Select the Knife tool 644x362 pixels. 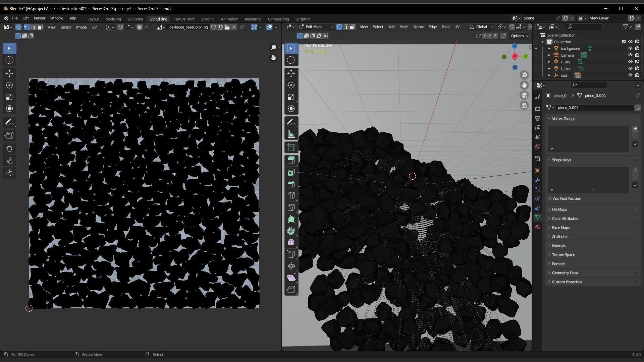pos(291,207)
